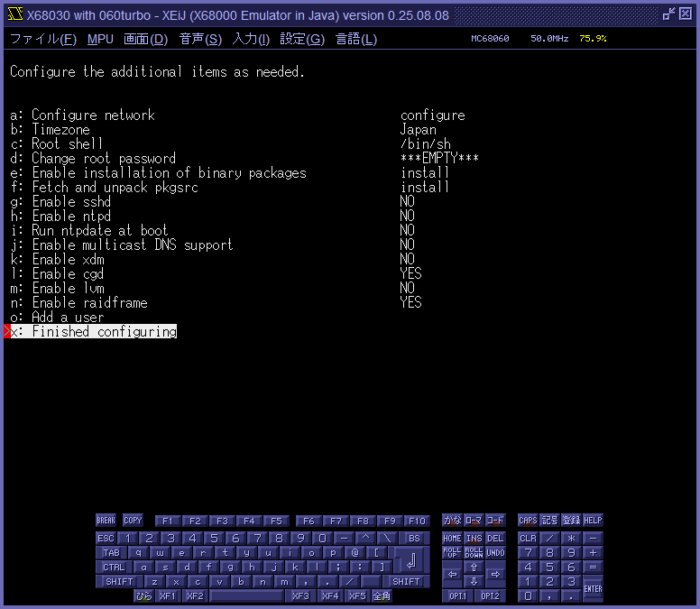
Task: Toggle the コード code input key
Action: click(x=495, y=521)
